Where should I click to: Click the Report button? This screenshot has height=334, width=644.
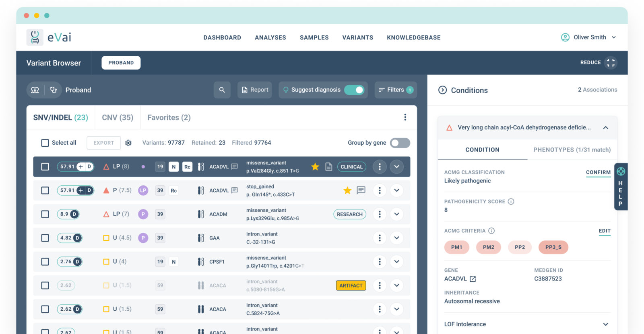coord(255,90)
